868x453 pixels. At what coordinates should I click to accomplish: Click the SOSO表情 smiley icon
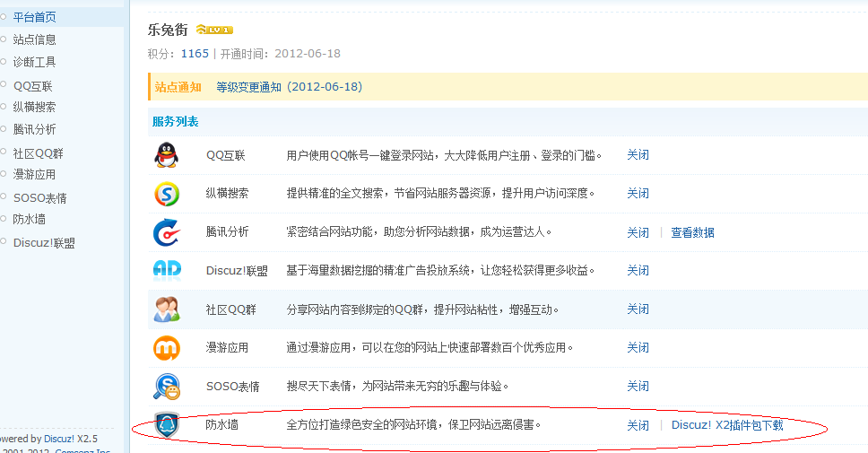tap(167, 387)
